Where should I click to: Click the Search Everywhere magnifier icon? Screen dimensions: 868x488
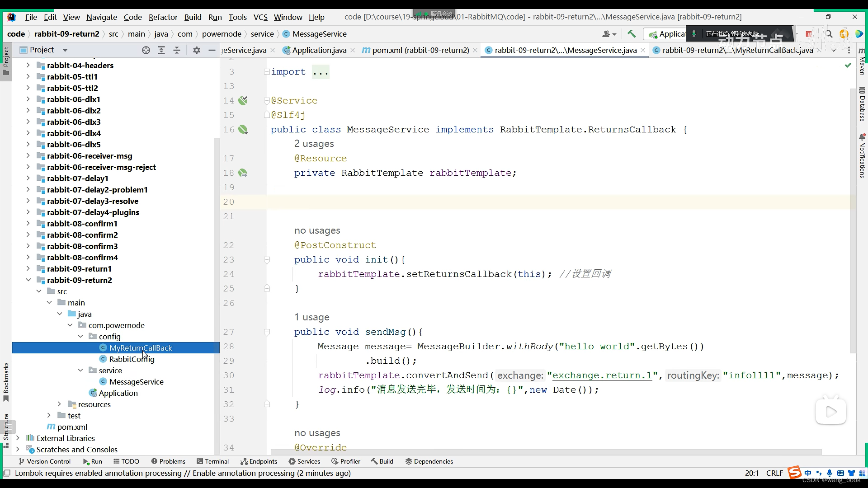(x=829, y=34)
